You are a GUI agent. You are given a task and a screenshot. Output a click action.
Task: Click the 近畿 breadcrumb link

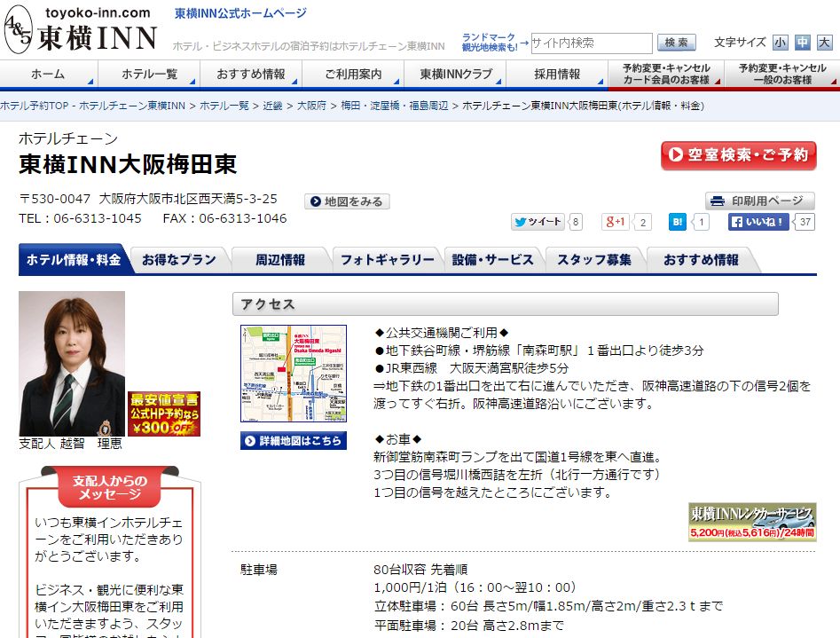pyautogui.click(x=272, y=106)
